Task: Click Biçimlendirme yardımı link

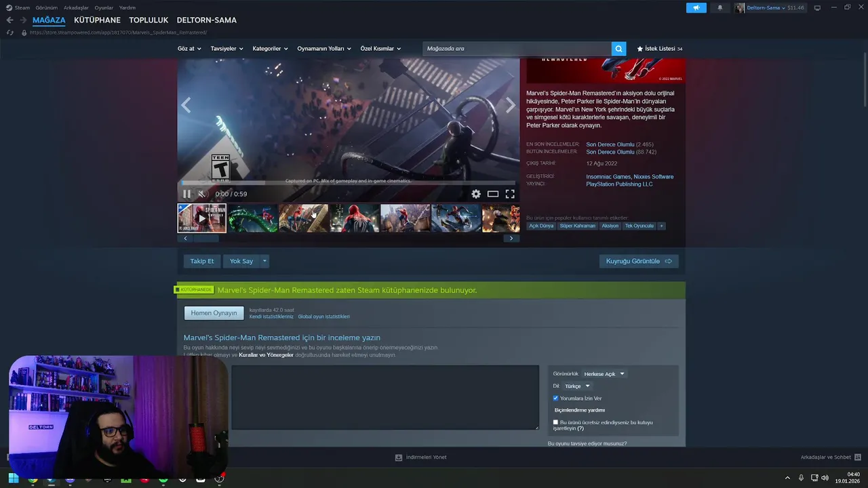Action: tap(580, 410)
